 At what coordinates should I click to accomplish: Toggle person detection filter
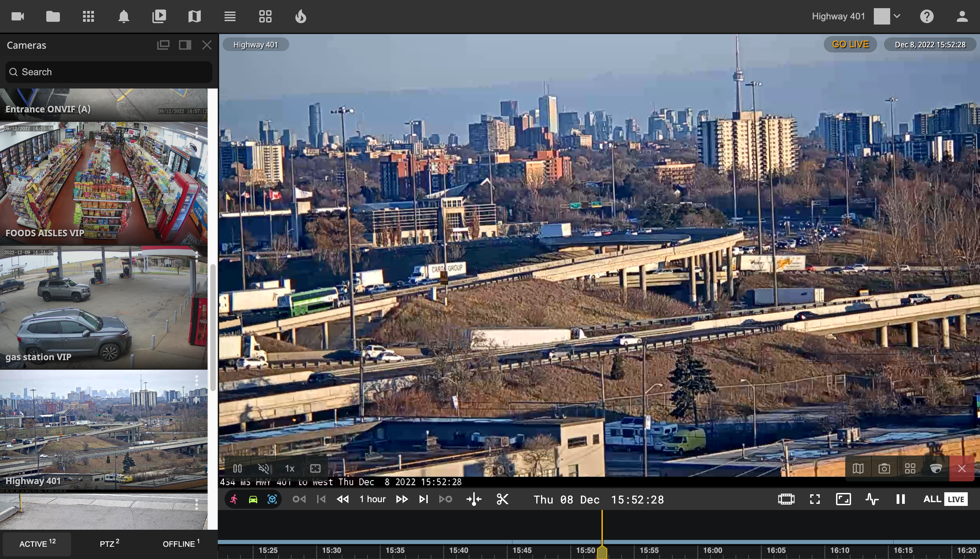click(x=234, y=499)
